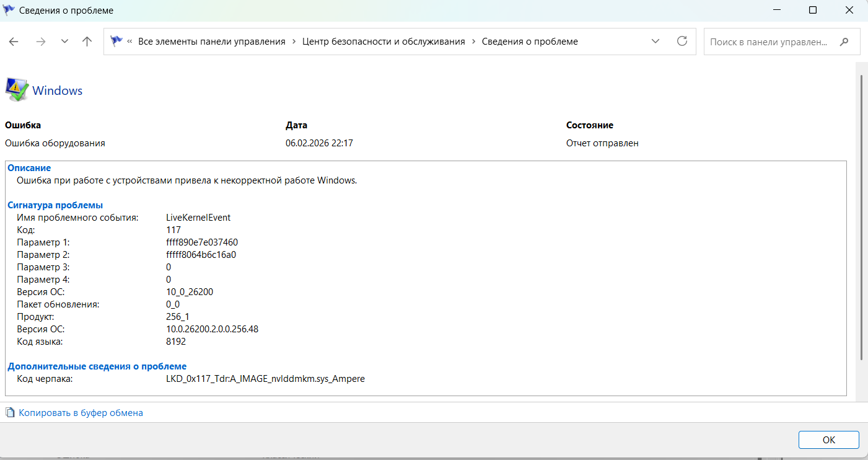Image resolution: width=868 pixels, height=460 pixels.
Task: Focus the control panel search field
Action: pos(782,42)
